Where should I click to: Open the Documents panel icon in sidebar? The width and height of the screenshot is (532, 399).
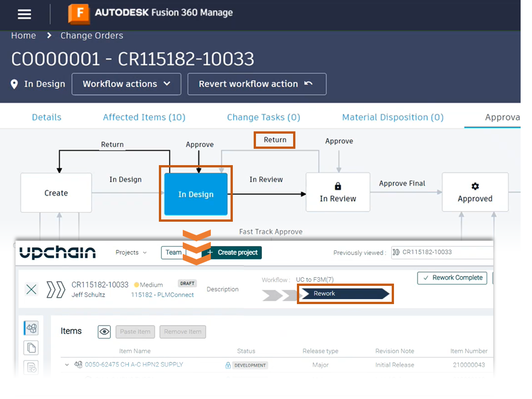31,347
